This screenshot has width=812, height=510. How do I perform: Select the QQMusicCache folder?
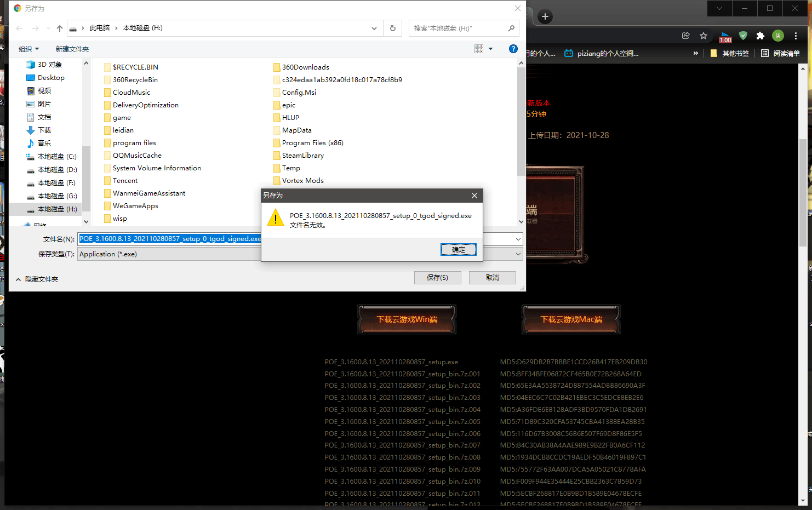(133, 156)
